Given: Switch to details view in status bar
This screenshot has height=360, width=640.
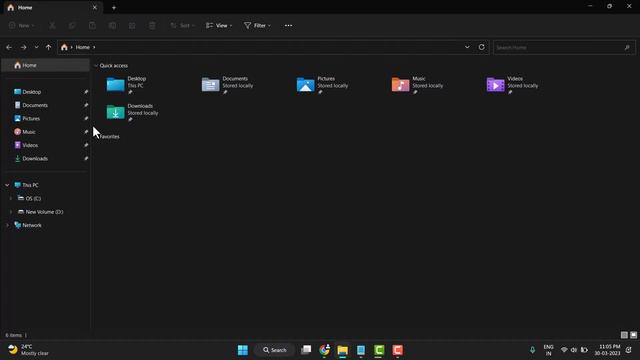Looking at the screenshot, I should click(x=624, y=335).
